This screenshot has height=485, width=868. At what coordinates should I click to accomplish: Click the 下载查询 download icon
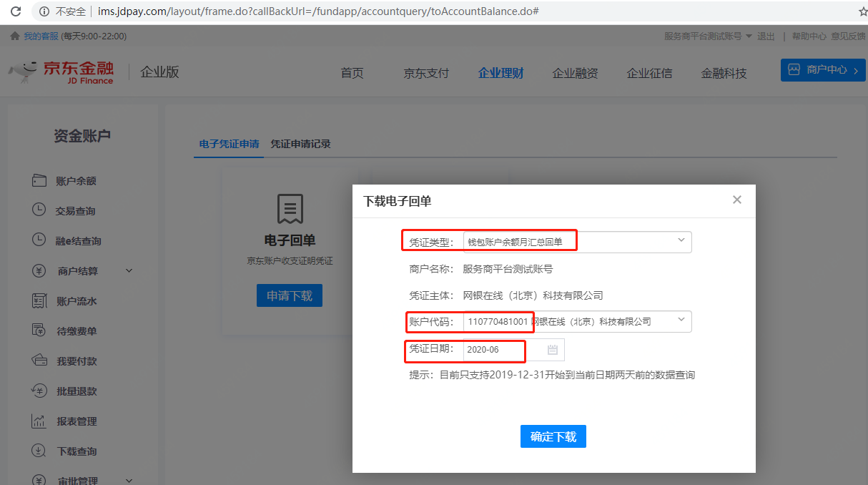(x=39, y=451)
